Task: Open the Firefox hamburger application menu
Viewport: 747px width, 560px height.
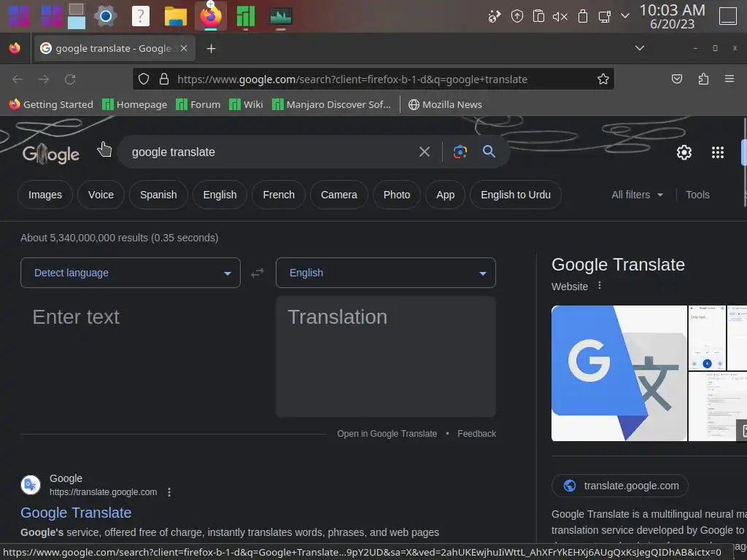Action: tap(729, 79)
